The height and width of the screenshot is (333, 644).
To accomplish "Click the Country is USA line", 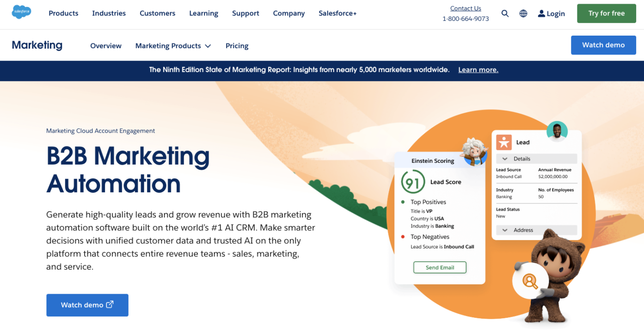I will point(427,219).
